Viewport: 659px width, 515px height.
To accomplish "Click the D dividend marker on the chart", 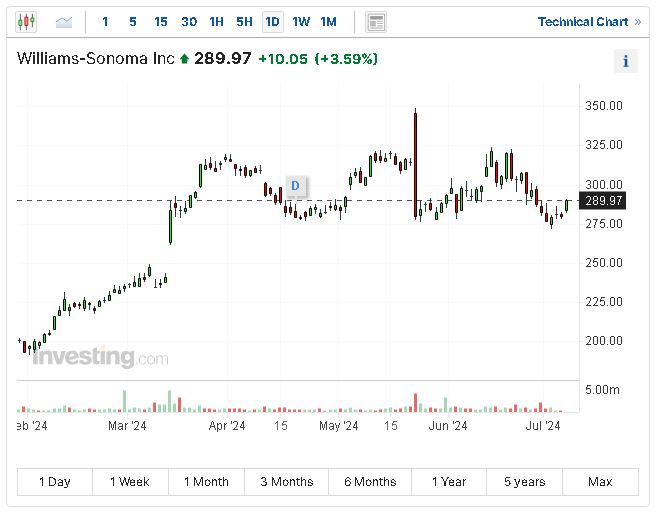I will click(295, 185).
